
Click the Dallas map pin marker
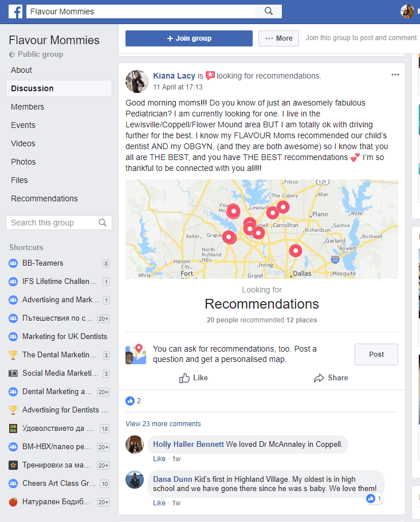[295, 250]
